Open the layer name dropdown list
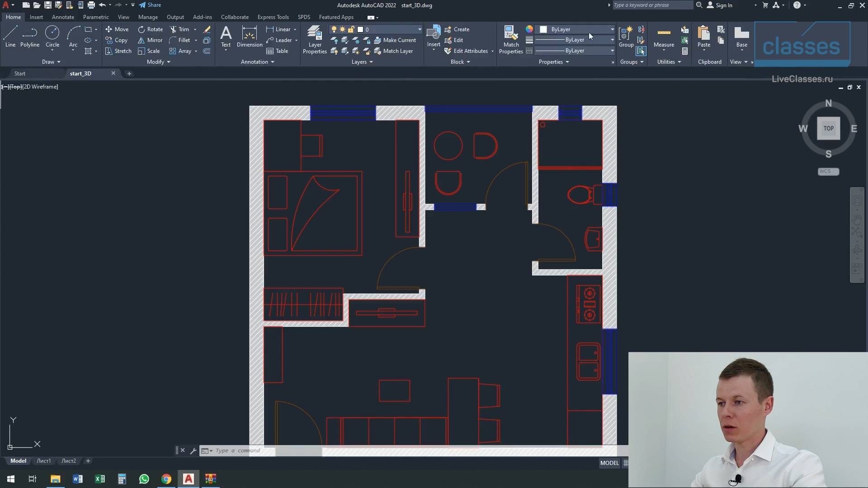The height and width of the screenshot is (488, 868). click(x=420, y=29)
